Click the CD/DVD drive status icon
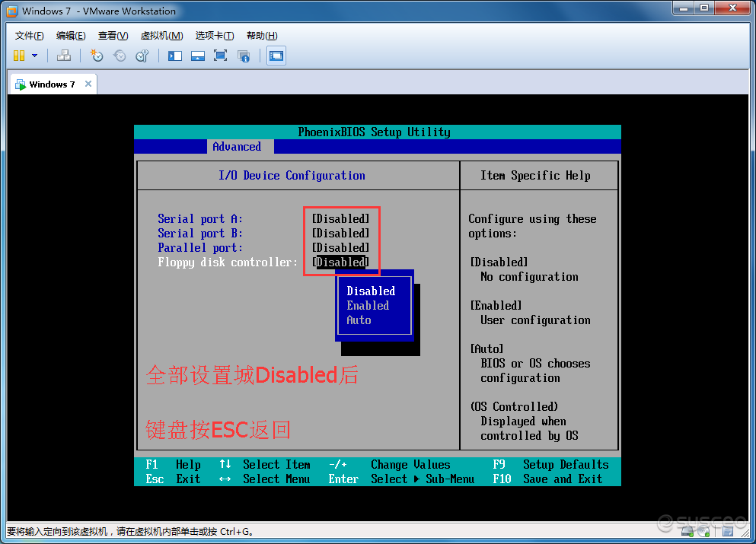Viewport: 756px width, 544px height. pos(703,531)
